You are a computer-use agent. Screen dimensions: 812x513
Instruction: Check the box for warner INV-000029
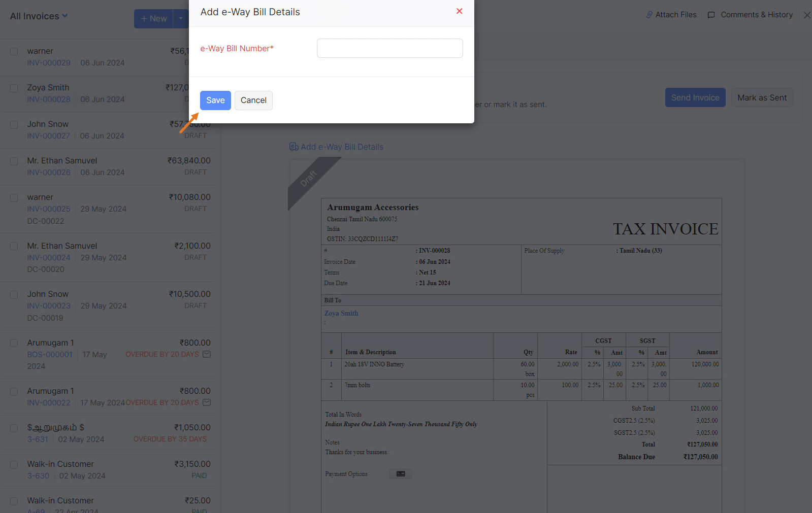[14, 51]
